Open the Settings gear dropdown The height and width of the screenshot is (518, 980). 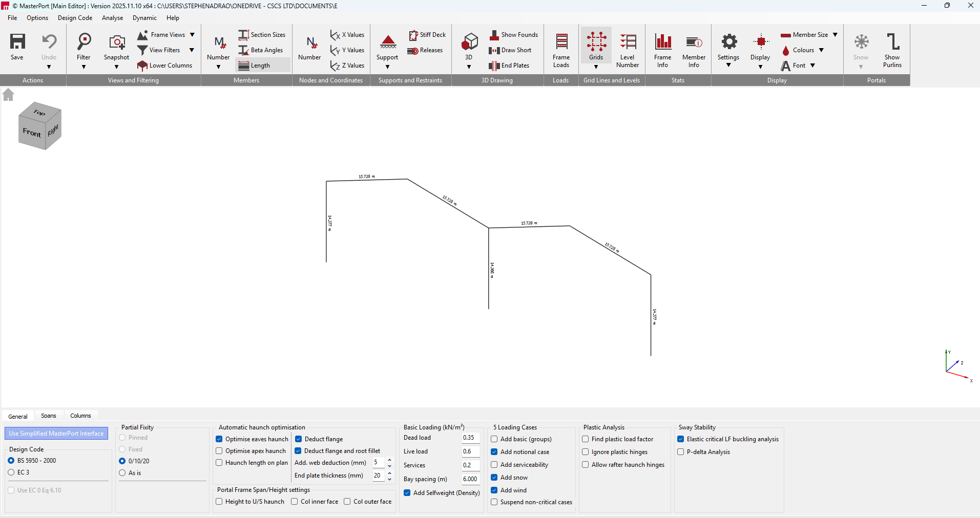click(x=729, y=65)
